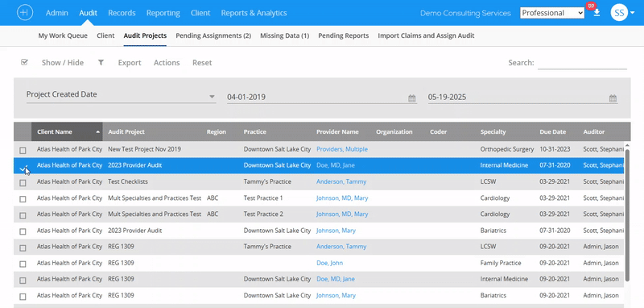Viewport: 644px width, 308px height.
Task: Open the Admin top menu
Action: click(56, 13)
